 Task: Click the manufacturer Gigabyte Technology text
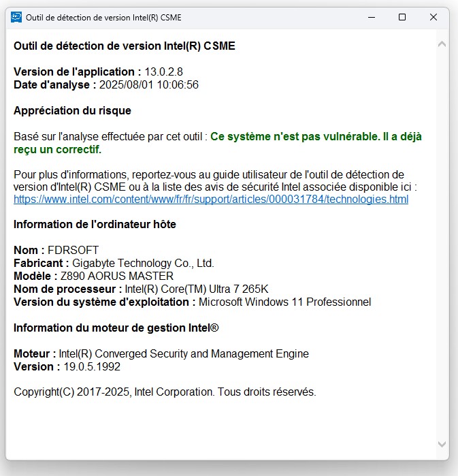click(143, 264)
